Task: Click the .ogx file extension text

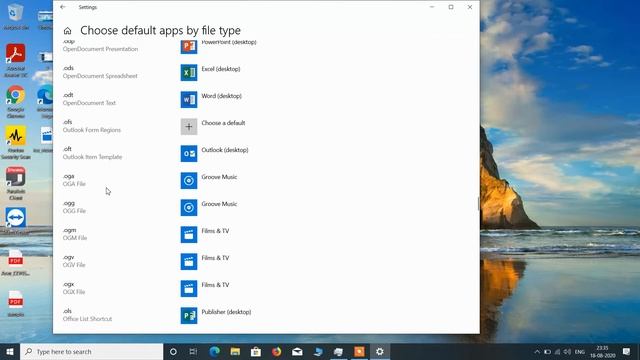Action: (69, 284)
